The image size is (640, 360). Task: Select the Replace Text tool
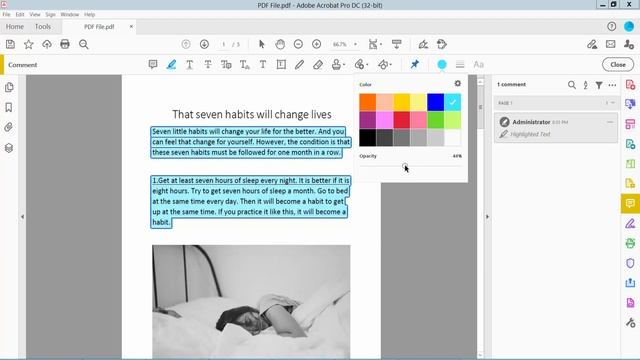coord(226,64)
